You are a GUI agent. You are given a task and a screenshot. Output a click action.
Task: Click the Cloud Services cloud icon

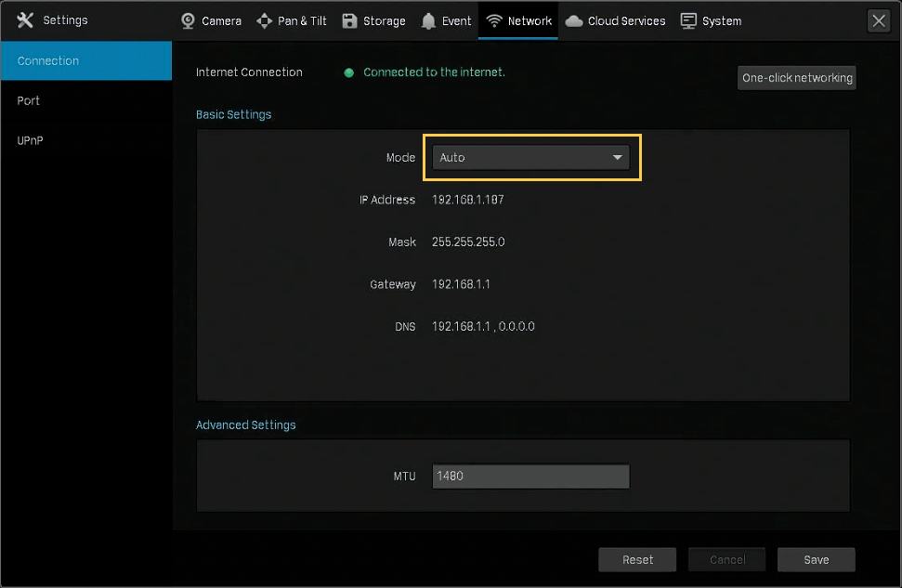click(x=573, y=21)
